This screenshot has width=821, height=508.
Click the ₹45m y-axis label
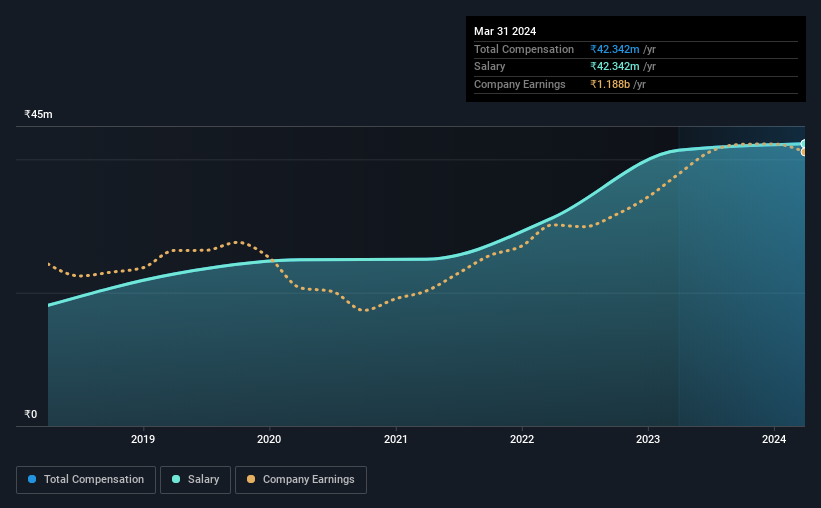tap(38, 114)
